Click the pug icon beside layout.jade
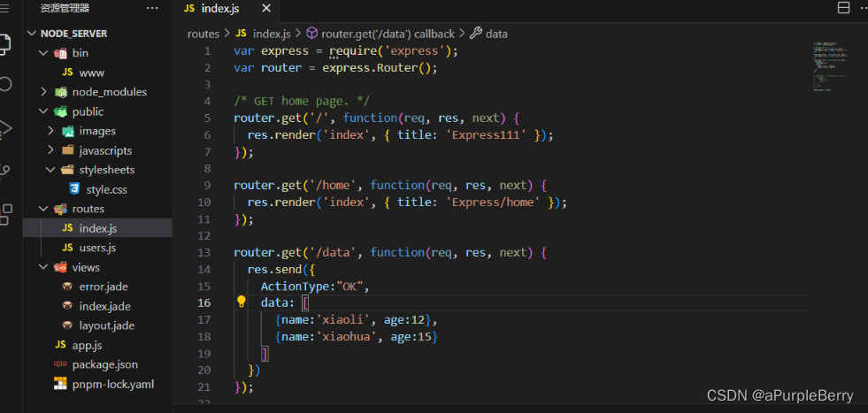The image size is (868, 413). [67, 325]
